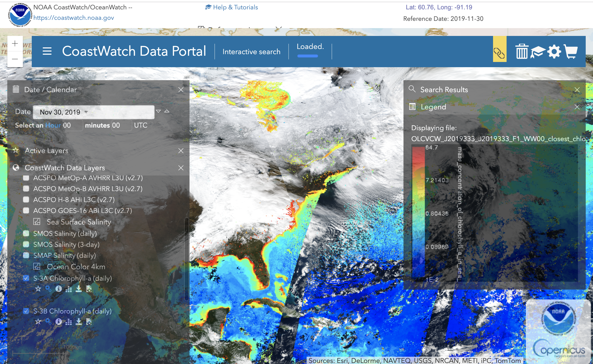Click the trash can icon in header
The image size is (593, 364).
522,52
